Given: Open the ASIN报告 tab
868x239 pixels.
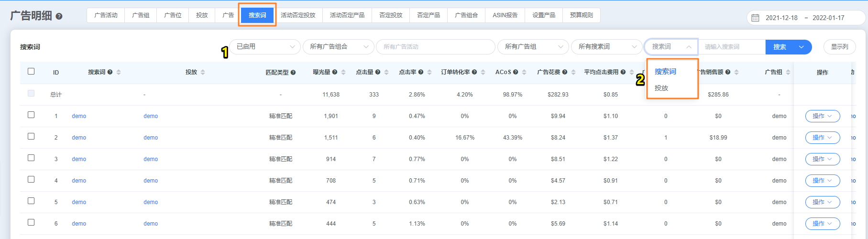Looking at the screenshot, I should tap(505, 15).
